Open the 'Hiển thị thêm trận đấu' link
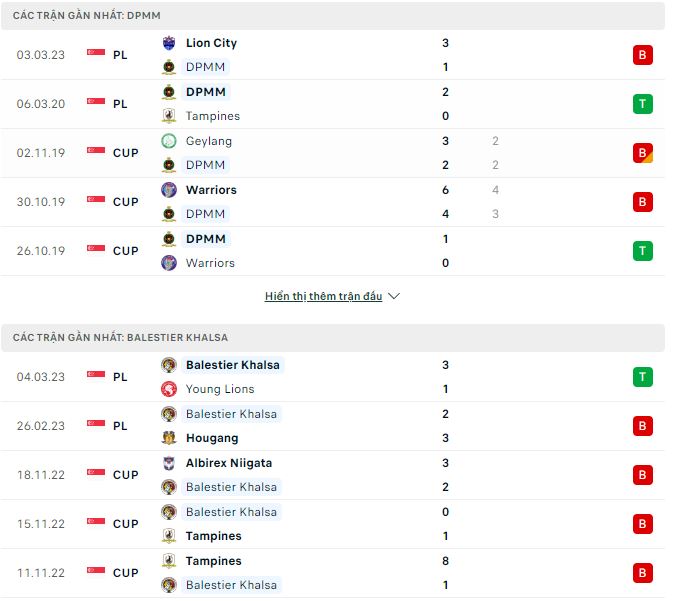 pos(324,297)
